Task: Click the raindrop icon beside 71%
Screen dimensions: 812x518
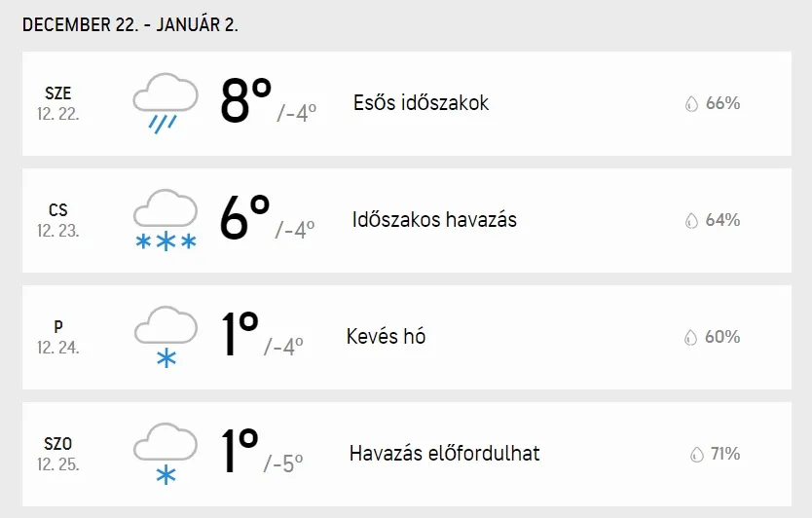Action: pyautogui.click(x=696, y=454)
